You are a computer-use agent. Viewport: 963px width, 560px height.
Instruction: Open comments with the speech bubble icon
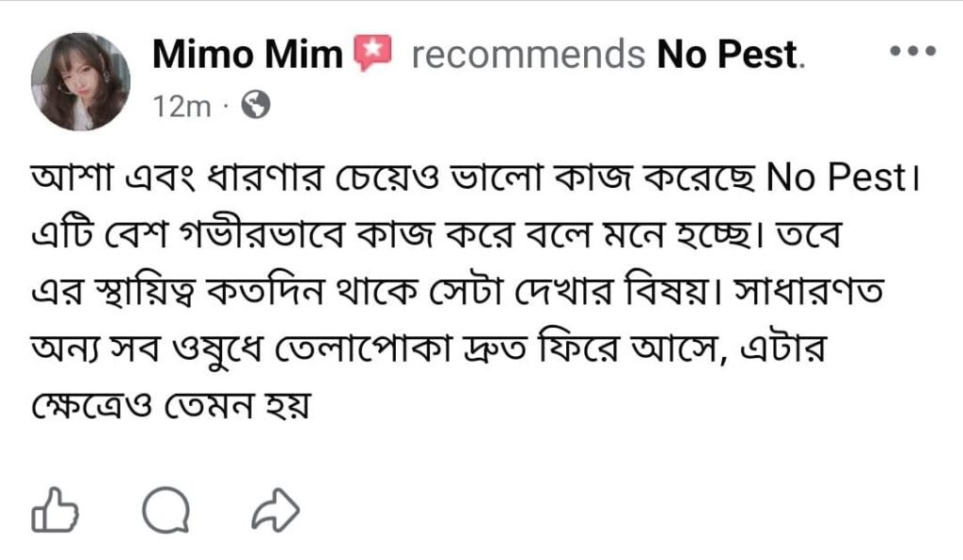[166, 511]
